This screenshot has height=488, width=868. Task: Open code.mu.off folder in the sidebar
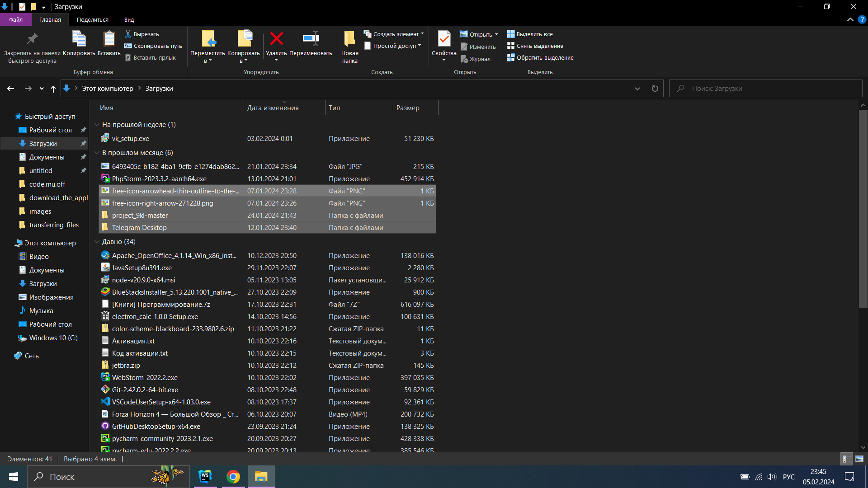(x=47, y=184)
